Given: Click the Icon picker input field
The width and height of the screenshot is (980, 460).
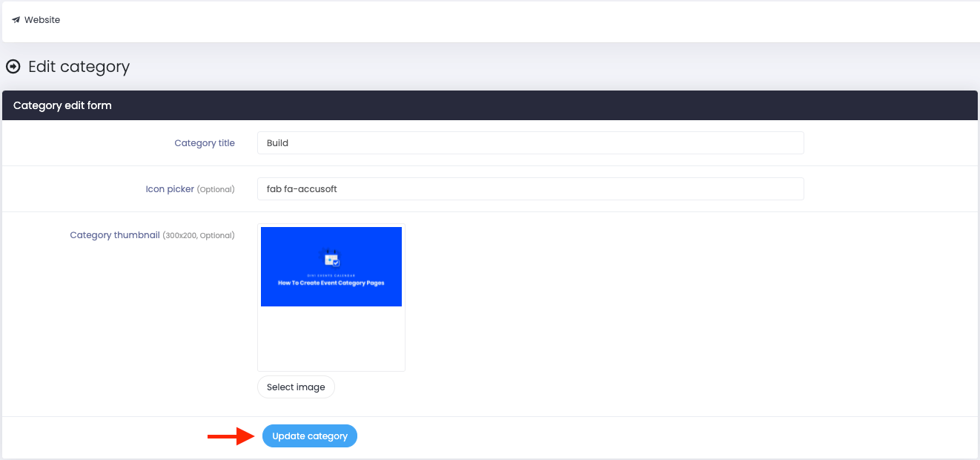Looking at the screenshot, I should click(x=531, y=189).
